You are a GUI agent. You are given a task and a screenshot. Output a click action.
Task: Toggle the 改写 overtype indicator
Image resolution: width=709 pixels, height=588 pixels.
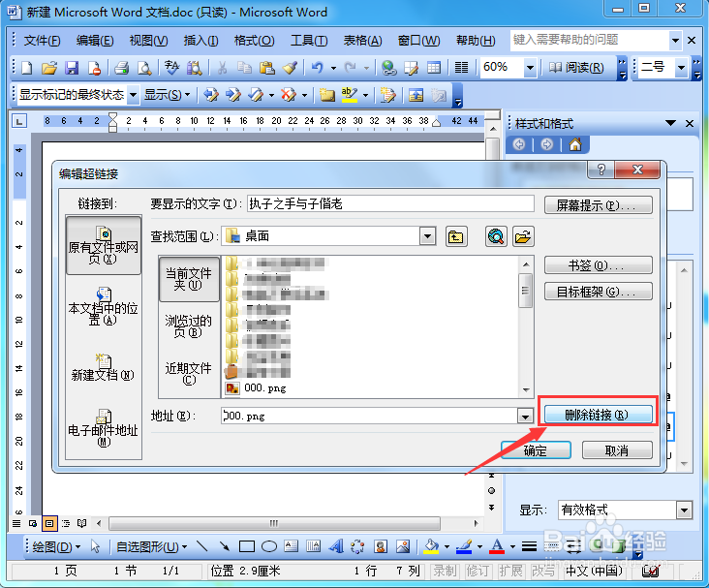543,572
